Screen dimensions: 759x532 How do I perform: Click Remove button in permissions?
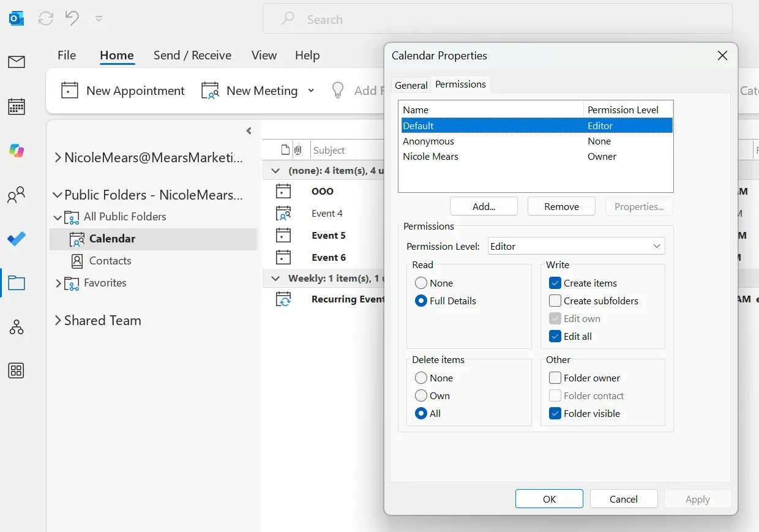[x=561, y=206]
